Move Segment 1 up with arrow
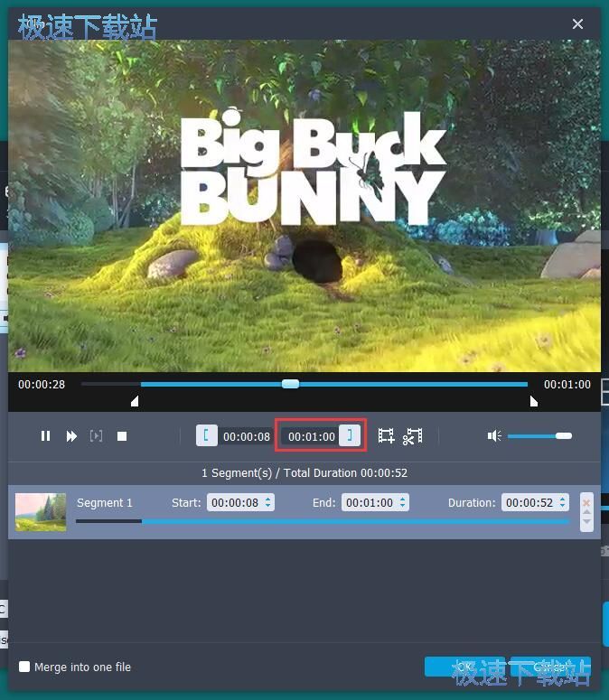 click(586, 512)
